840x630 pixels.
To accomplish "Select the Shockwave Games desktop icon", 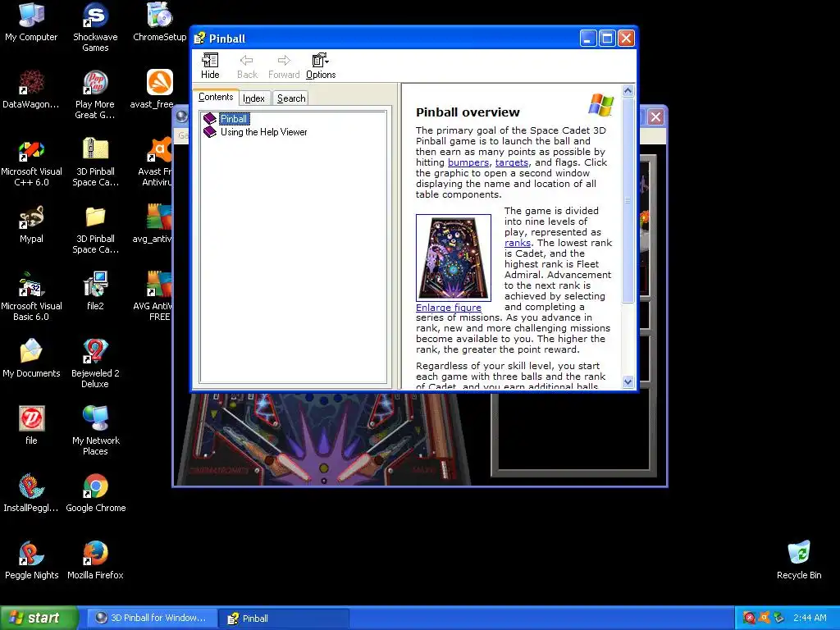I will tap(95, 27).
